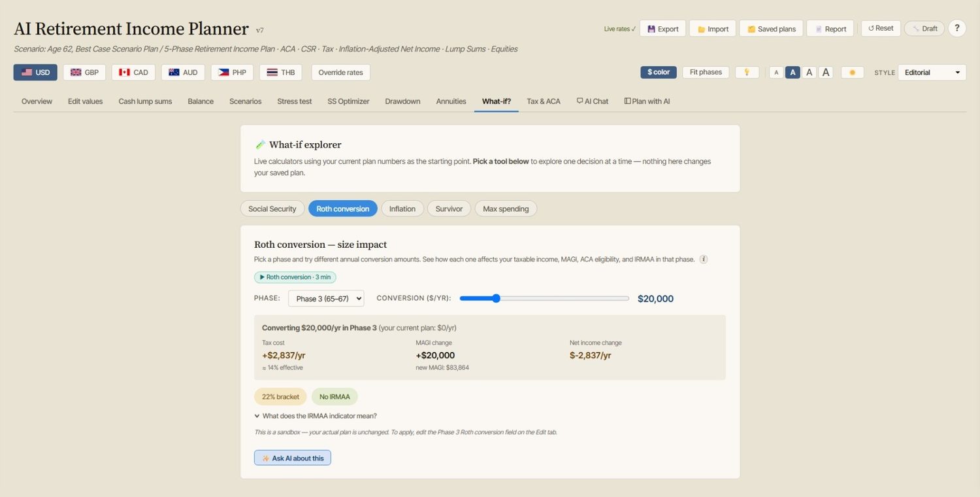Open the Stress test tab
This screenshot has width=980, height=497.
click(294, 101)
